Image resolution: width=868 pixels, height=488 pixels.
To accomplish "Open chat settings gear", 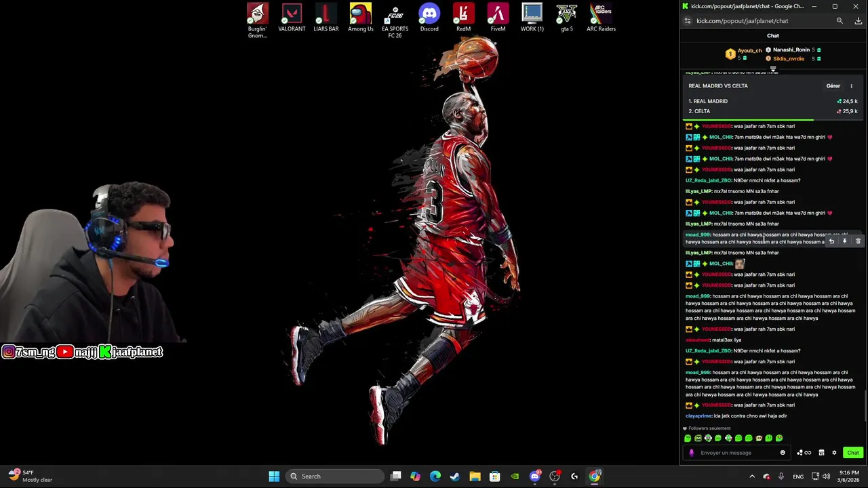I will click(834, 453).
